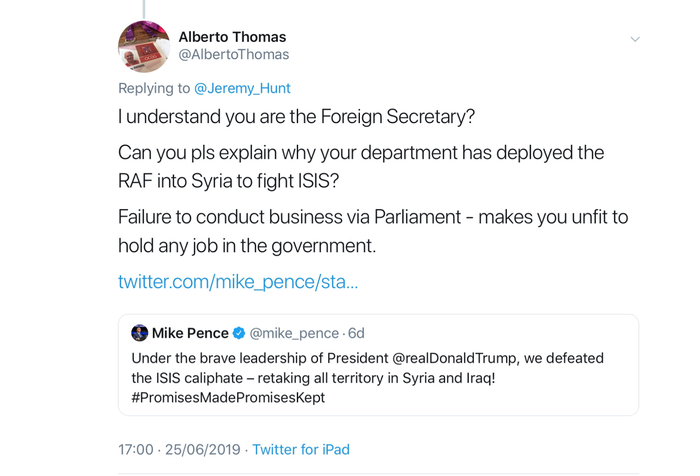Click the 6d timestamp in quoted tweet
This screenshot has height=476, width=700.
356,333
